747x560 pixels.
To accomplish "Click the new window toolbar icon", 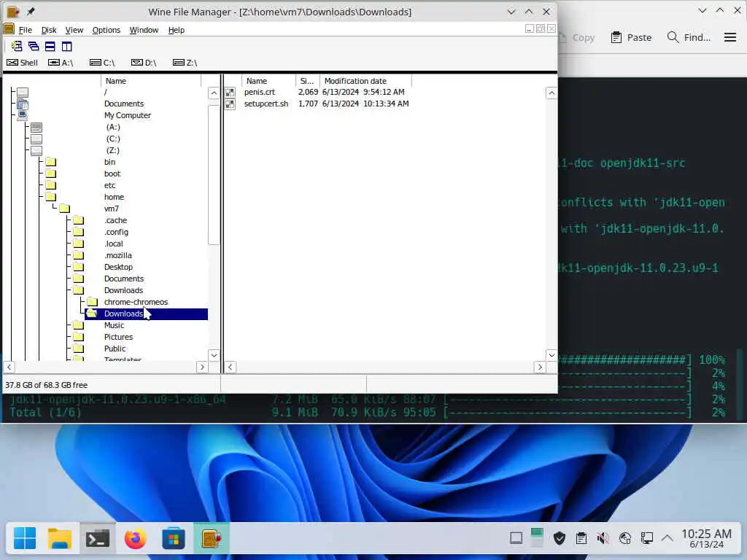I will point(17,46).
